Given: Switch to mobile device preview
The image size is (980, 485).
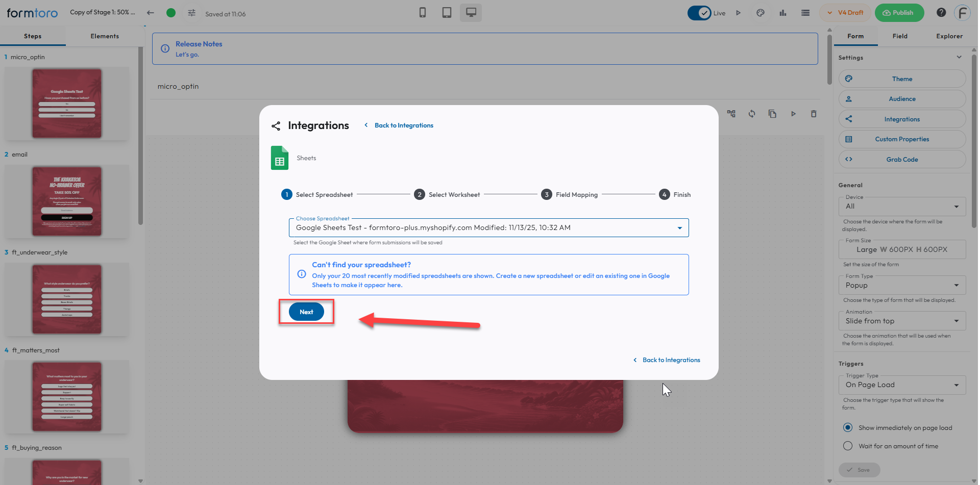Looking at the screenshot, I should pos(423,13).
